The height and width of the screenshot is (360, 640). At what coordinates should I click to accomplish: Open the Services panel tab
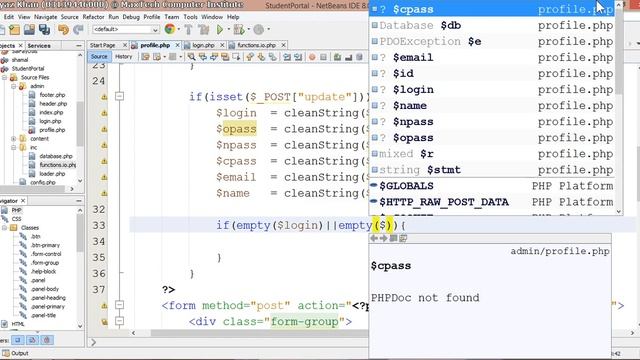click(x=39, y=46)
